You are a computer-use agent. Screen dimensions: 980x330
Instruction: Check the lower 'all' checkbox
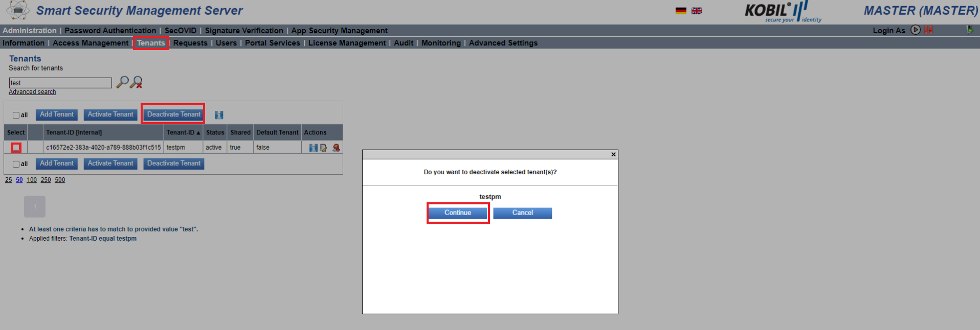tap(16, 164)
